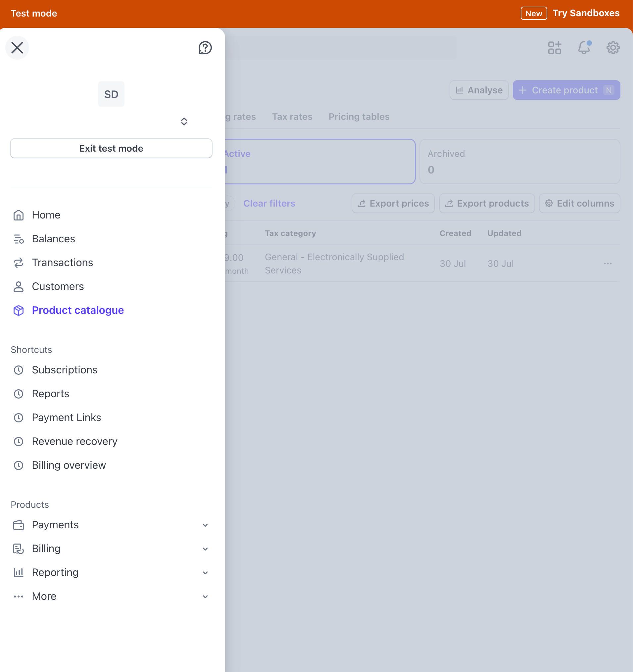Open row actions three-dot menu

point(608,263)
